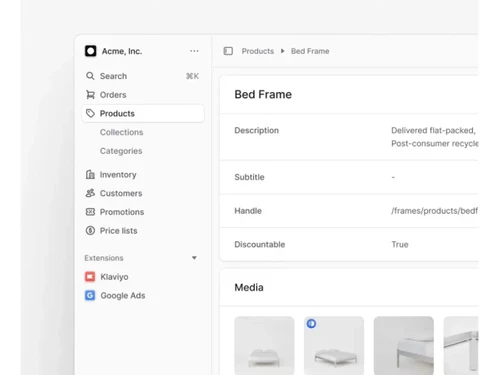Click the Subtitle dash value
Viewport: 500px width, 375px height.
click(x=393, y=177)
